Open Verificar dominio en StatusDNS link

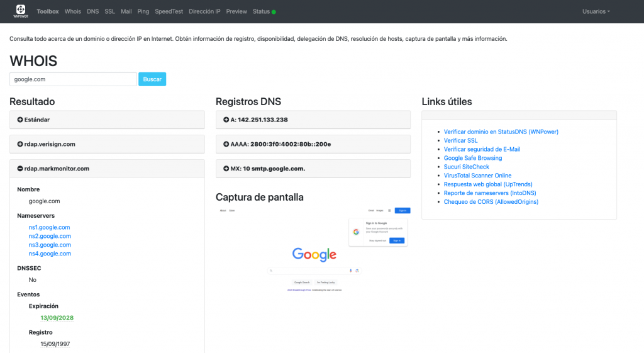501,132
